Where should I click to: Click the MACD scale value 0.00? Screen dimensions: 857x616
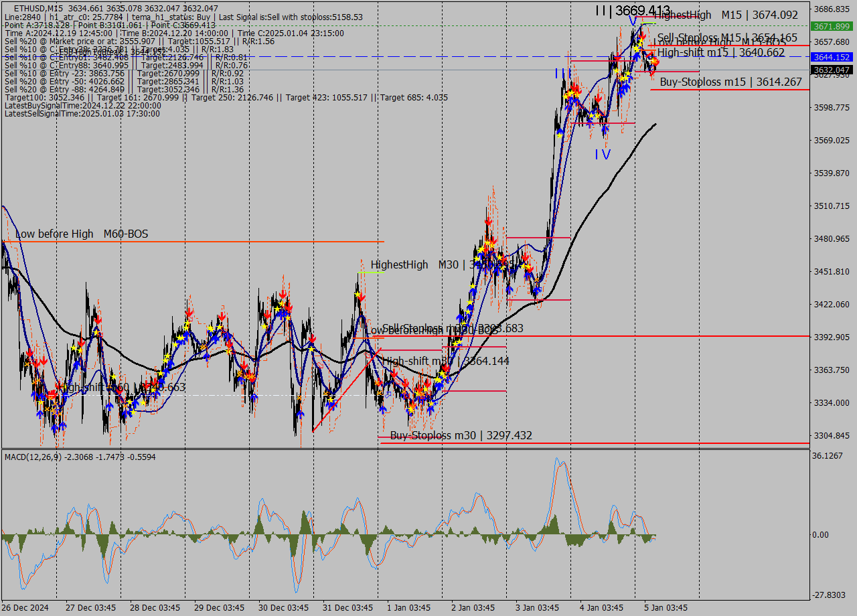tap(822, 535)
